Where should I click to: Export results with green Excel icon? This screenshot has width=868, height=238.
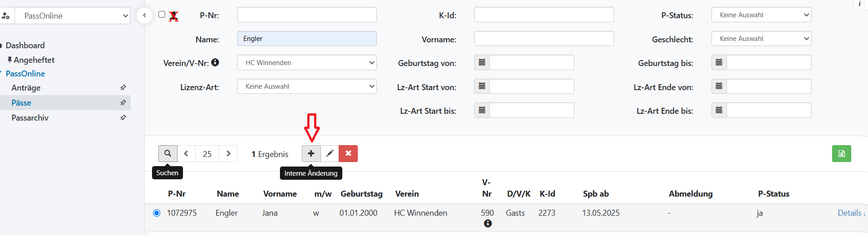point(841,154)
